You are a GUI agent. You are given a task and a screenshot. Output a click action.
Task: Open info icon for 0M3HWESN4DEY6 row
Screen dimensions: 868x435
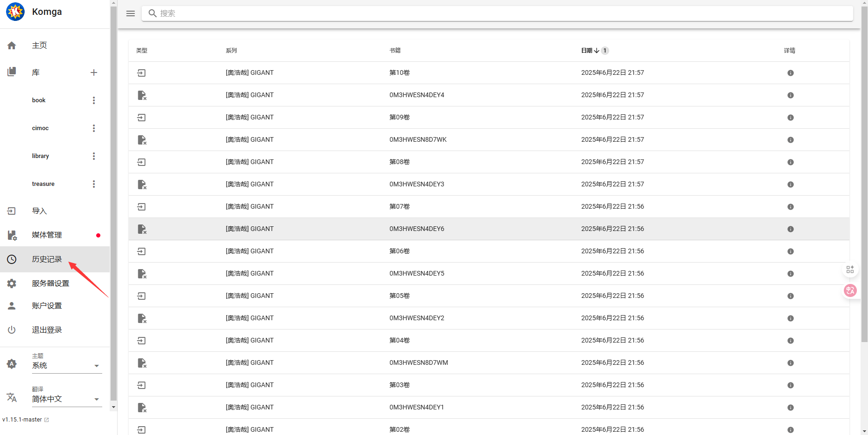point(790,229)
